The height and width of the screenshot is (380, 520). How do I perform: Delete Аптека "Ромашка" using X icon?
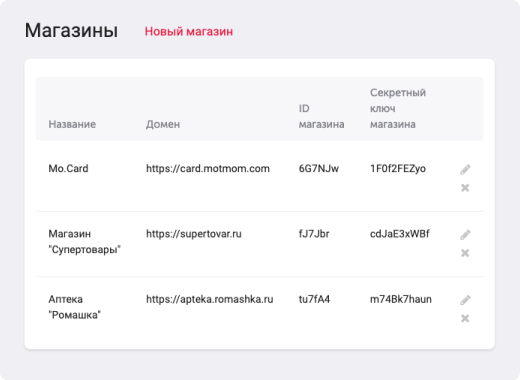[x=465, y=318]
